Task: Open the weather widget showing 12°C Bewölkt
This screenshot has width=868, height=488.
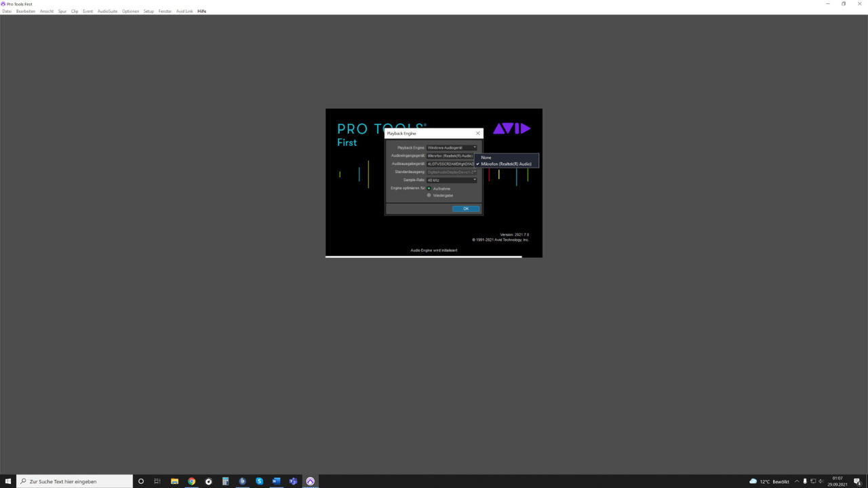Action: click(x=769, y=481)
